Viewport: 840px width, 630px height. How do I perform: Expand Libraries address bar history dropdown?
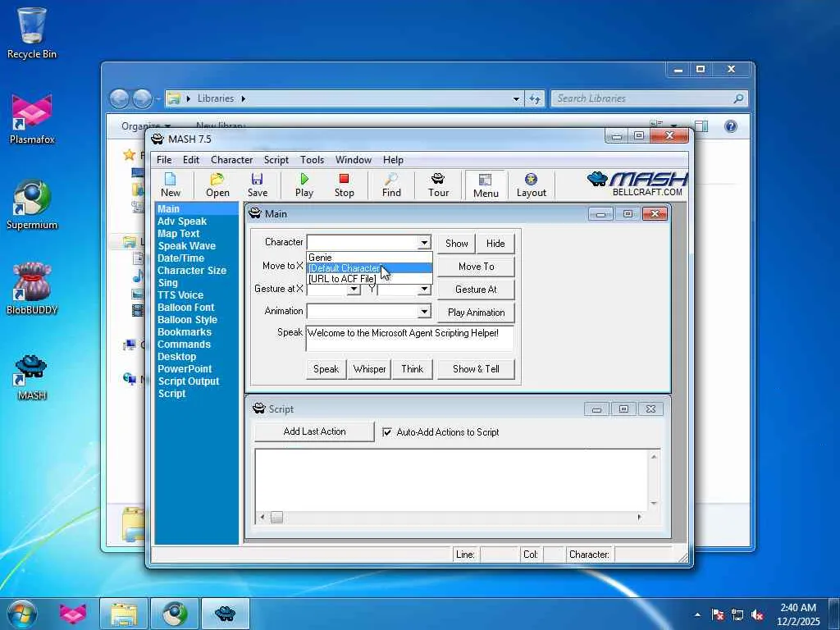516,98
